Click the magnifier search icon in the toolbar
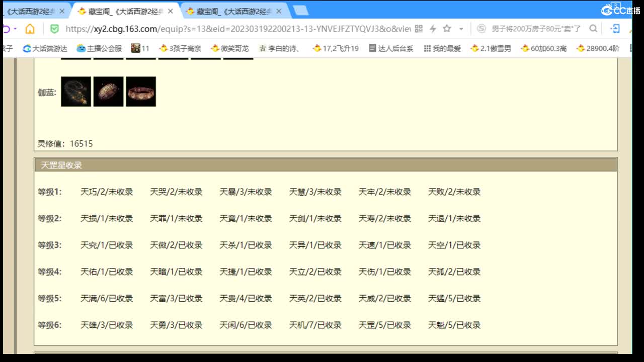Screen dimensions: 644x362 [593, 29]
